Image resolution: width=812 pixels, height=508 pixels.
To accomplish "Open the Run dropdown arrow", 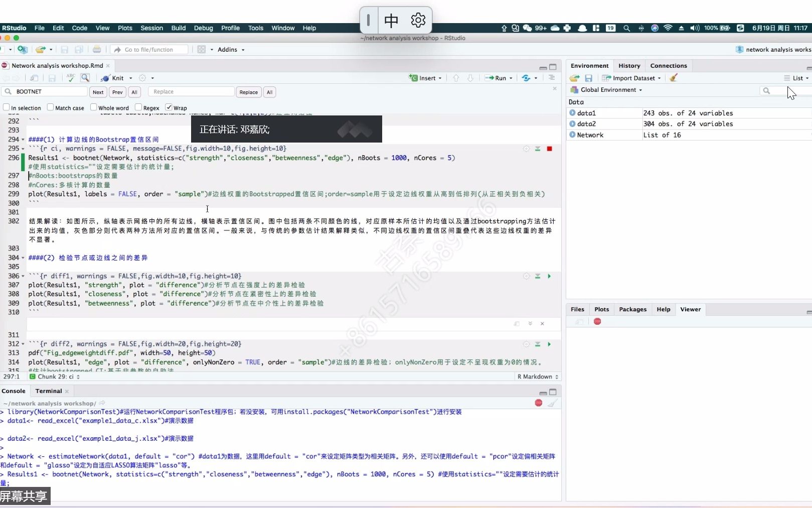I will [511, 78].
